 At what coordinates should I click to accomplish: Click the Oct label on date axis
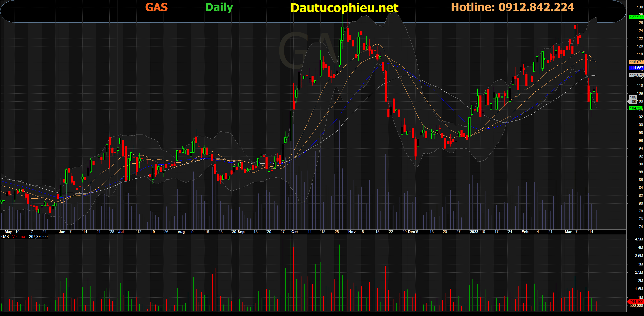(x=294, y=232)
